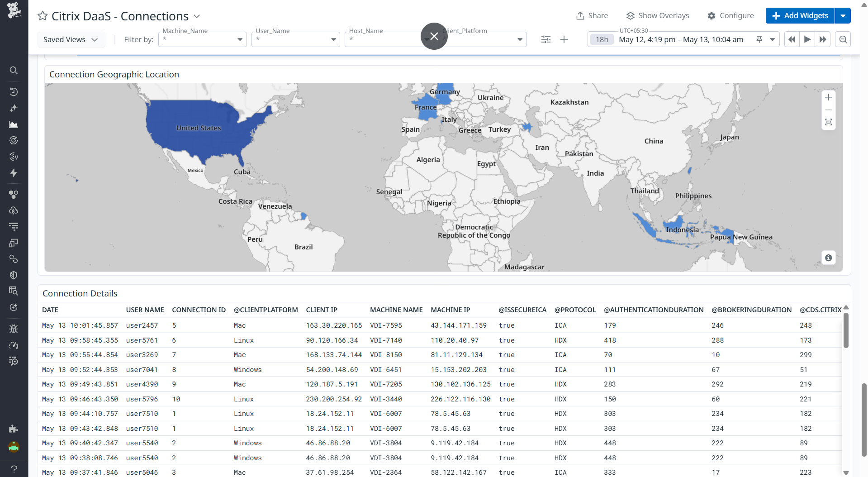Open the Bits AI sparkle icon
868x477 pixels.
(14, 108)
